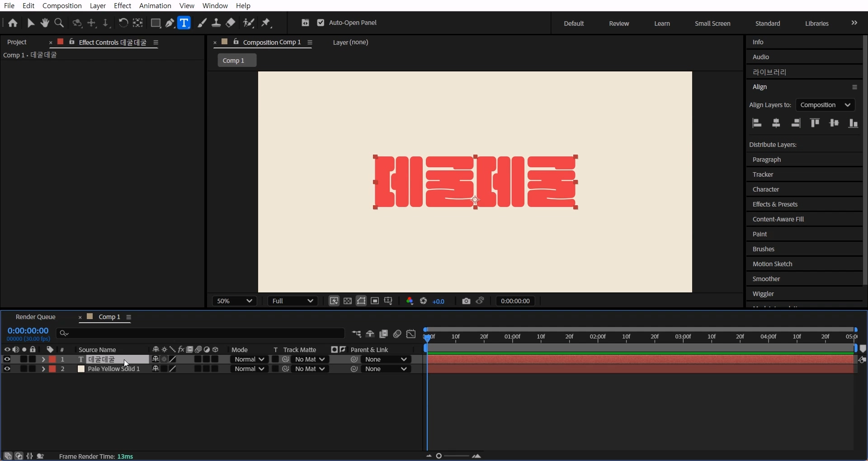Click red label color of 데굴데굴 layer
This screenshot has width=868, height=461.
52,359
